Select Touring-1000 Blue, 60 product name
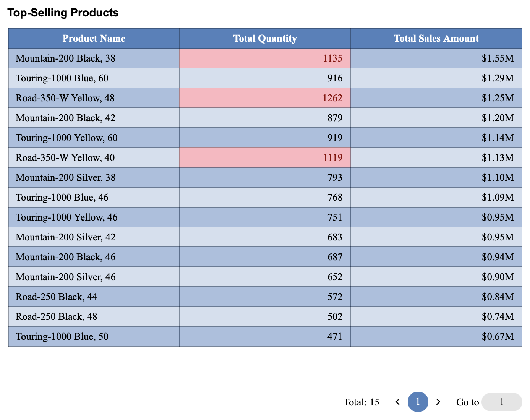 (62, 78)
